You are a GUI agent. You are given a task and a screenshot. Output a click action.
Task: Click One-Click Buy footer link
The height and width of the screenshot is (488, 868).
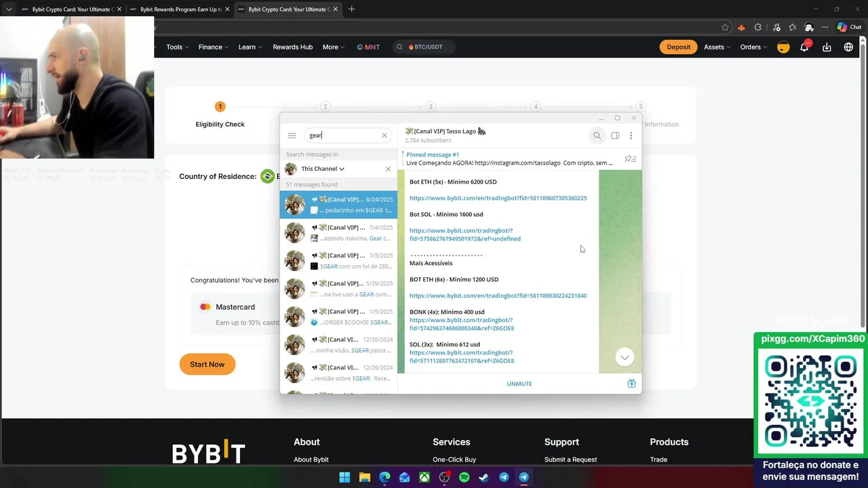pos(454,460)
